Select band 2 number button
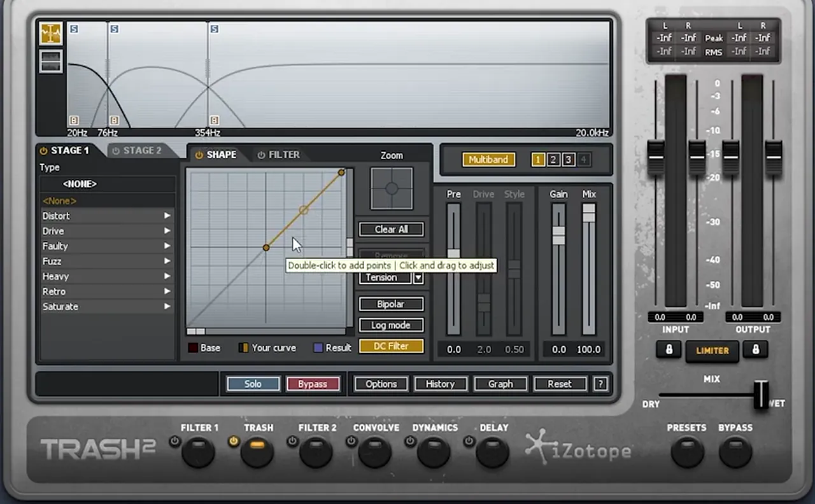The image size is (815, 504). [553, 160]
